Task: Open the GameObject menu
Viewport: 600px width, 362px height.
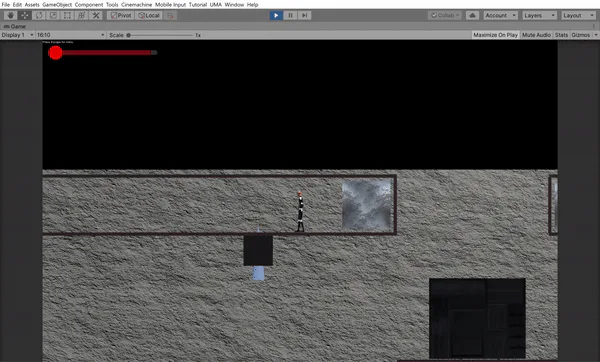Action: point(57,5)
